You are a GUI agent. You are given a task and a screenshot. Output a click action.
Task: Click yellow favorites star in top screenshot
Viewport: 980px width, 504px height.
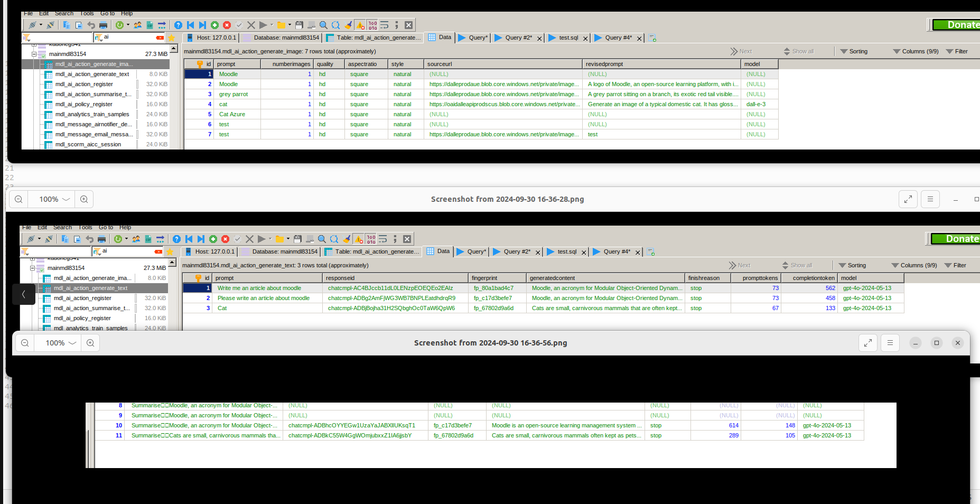pyautogui.click(x=172, y=38)
